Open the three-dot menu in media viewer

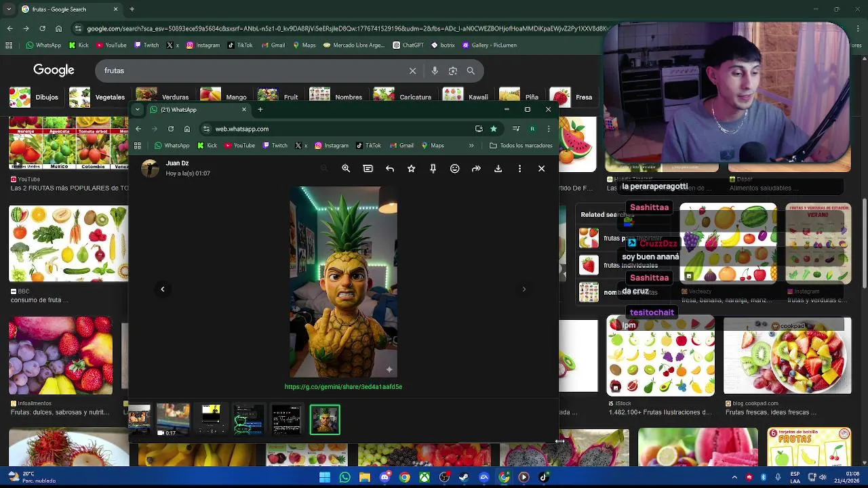tap(519, 168)
